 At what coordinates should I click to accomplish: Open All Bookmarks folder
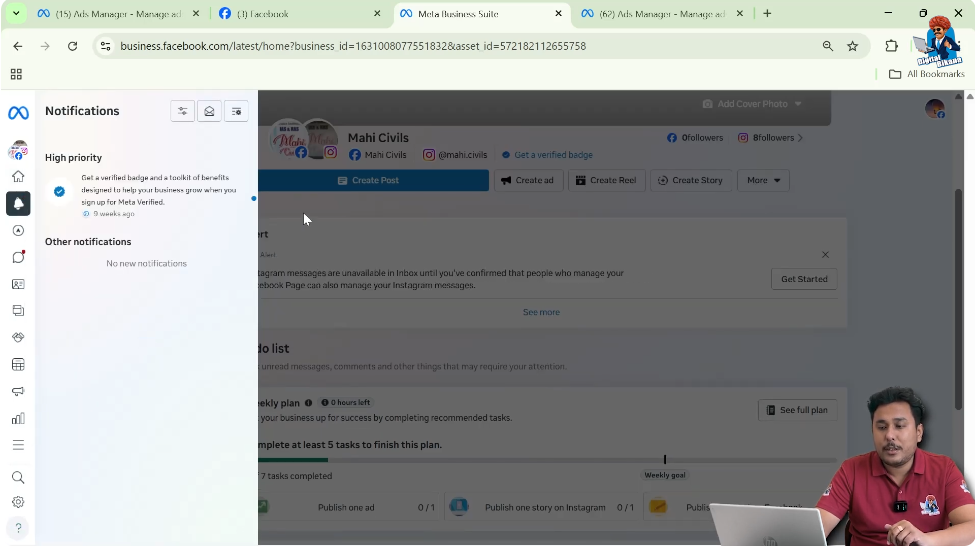926,74
